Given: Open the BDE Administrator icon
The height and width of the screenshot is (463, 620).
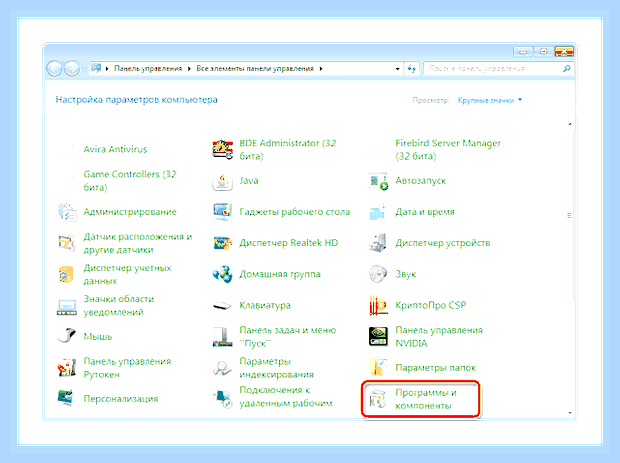Looking at the screenshot, I should 222,149.
